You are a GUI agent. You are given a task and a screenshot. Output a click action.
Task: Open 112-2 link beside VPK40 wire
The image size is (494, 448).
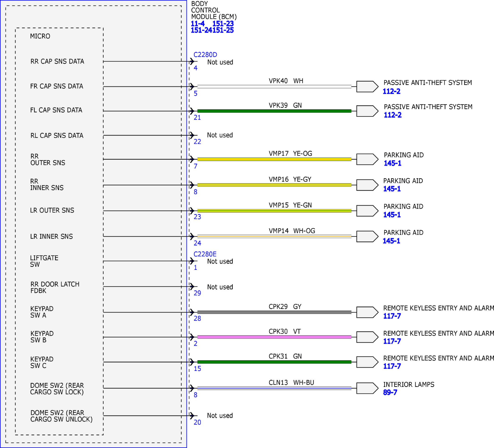(x=391, y=91)
